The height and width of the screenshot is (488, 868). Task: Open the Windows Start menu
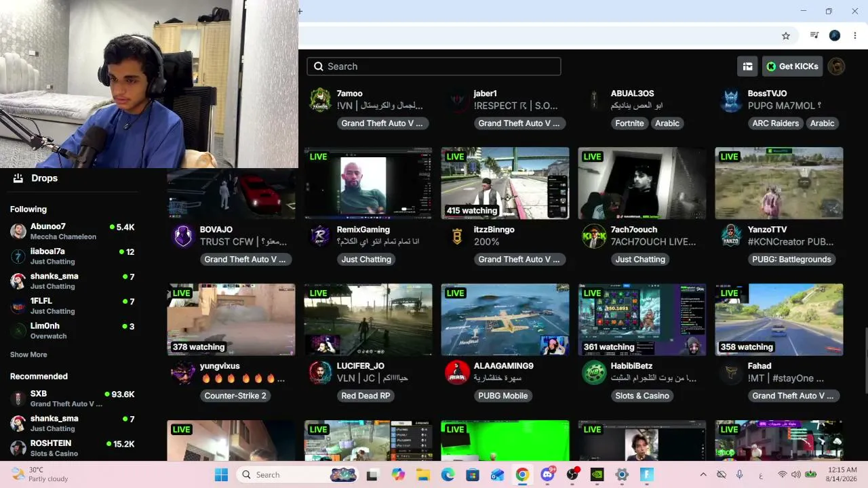[221, 474]
